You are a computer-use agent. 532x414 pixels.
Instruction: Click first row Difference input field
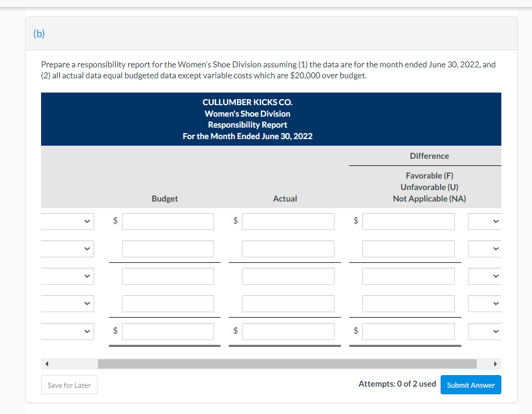[408, 221]
